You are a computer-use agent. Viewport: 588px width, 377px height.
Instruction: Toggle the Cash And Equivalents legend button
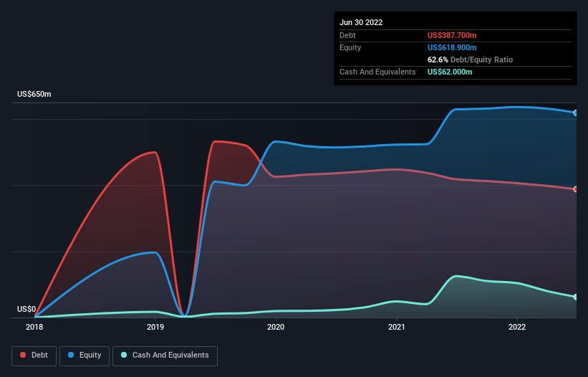(x=165, y=355)
